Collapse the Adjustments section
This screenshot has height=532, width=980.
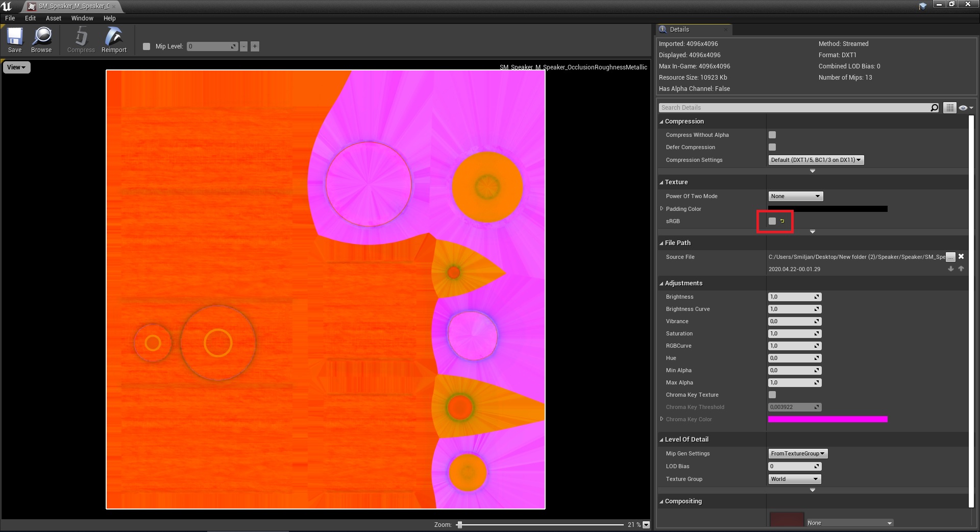click(661, 283)
